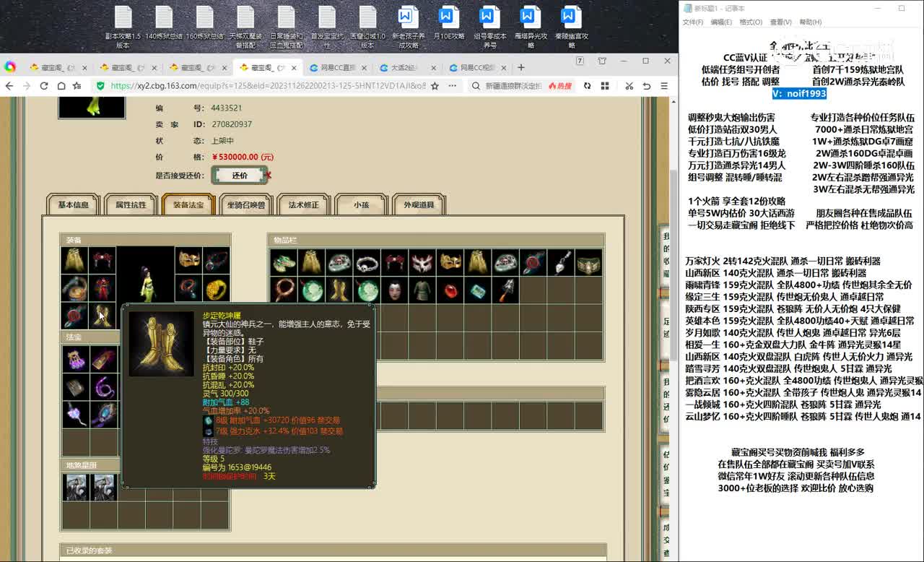924x562 pixels.
Task: Reload the current browser page
Action: point(44,85)
